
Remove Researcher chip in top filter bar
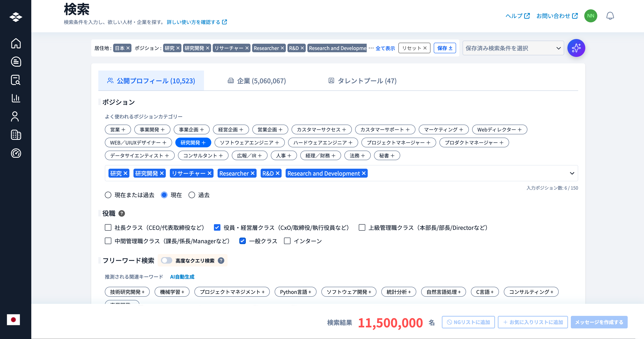(282, 48)
